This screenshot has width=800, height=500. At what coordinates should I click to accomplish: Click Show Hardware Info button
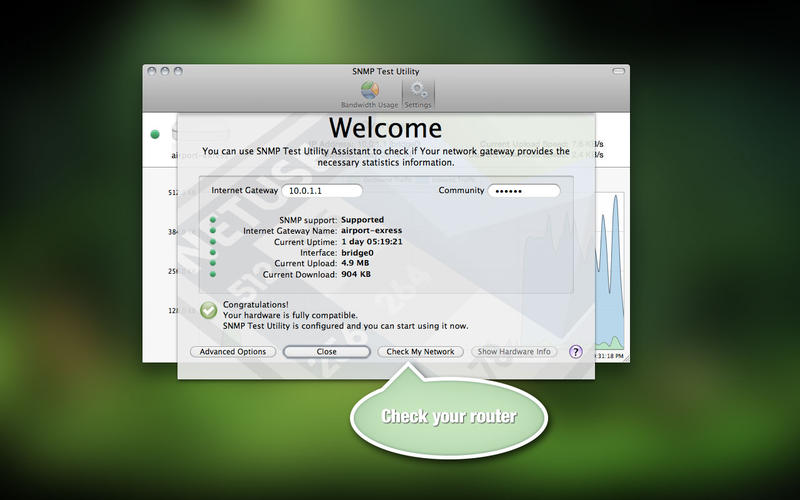coord(514,352)
